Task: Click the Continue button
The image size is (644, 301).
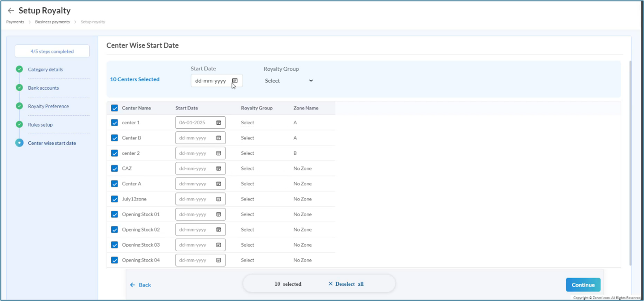Action: pyautogui.click(x=583, y=285)
